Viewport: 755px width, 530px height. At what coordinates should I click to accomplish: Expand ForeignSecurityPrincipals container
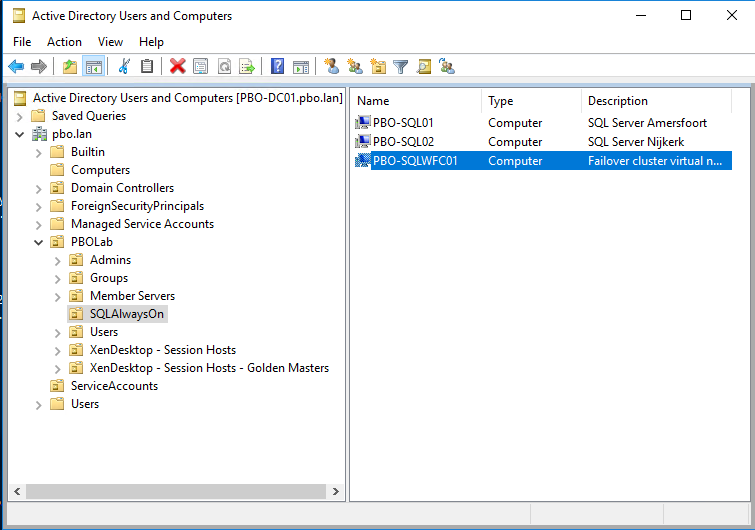pos(39,207)
